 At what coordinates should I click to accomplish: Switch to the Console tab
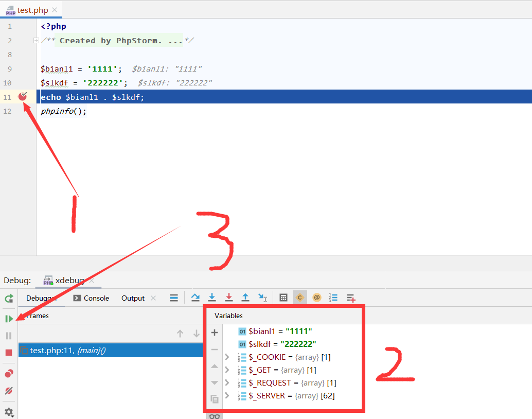tap(91, 298)
